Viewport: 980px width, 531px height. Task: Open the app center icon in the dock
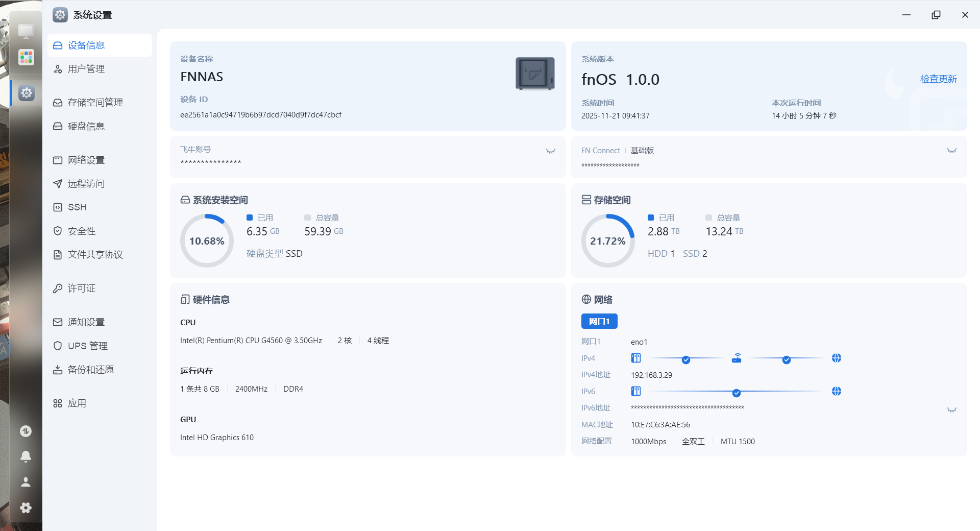pyautogui.click(x=26, y=57)
